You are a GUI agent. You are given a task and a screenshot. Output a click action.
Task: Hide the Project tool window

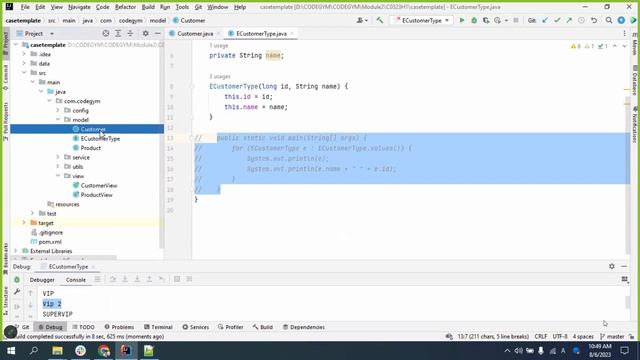click(x=158, y=33)
